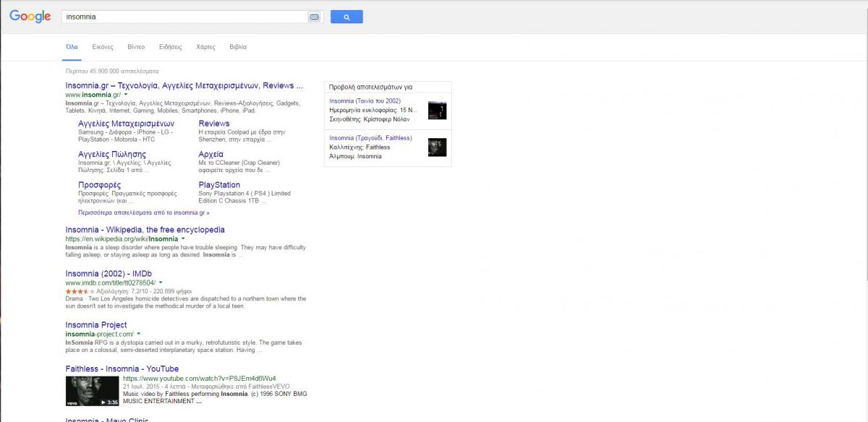This screenshot has height=422, width=868.
Task: Expand the arrow beside insomnia-project.com URL
Action: (139, 334)
